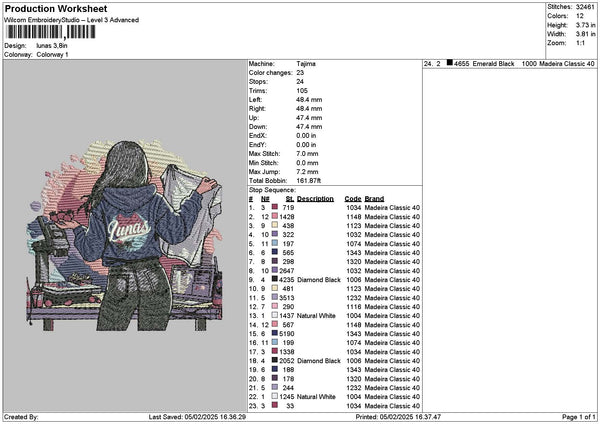Viewport: 600px width, 424px height.
Task: Click the dark red swatch in stop row 1
Action: click(x=275, y=207)
